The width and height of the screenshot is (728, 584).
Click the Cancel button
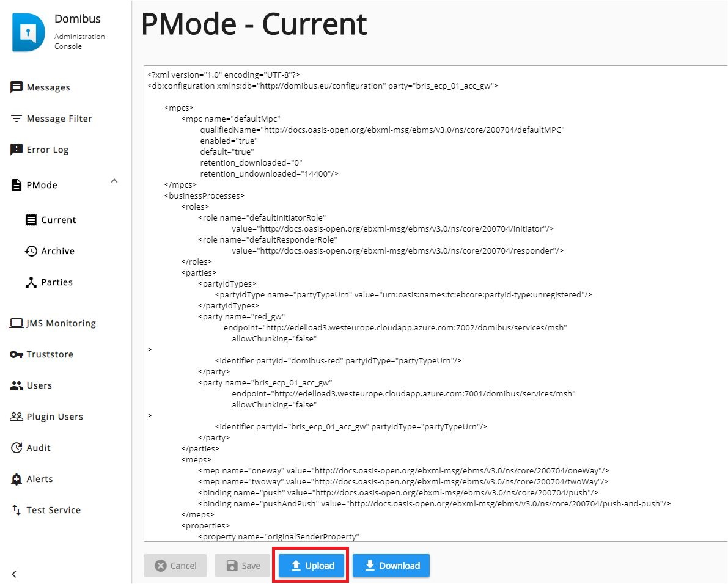(175, 566)
